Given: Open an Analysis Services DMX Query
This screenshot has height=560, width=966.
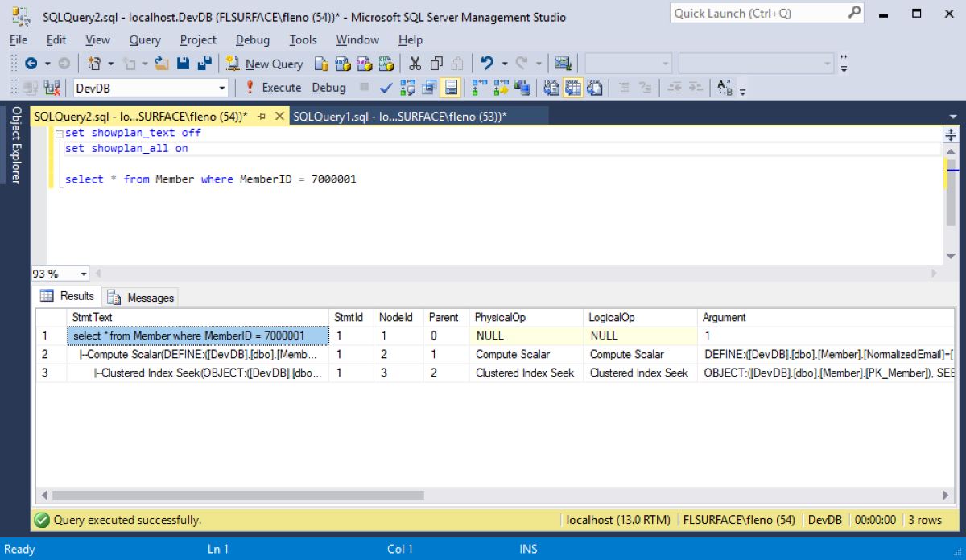Looking at the screenshot, I should 365,64.
